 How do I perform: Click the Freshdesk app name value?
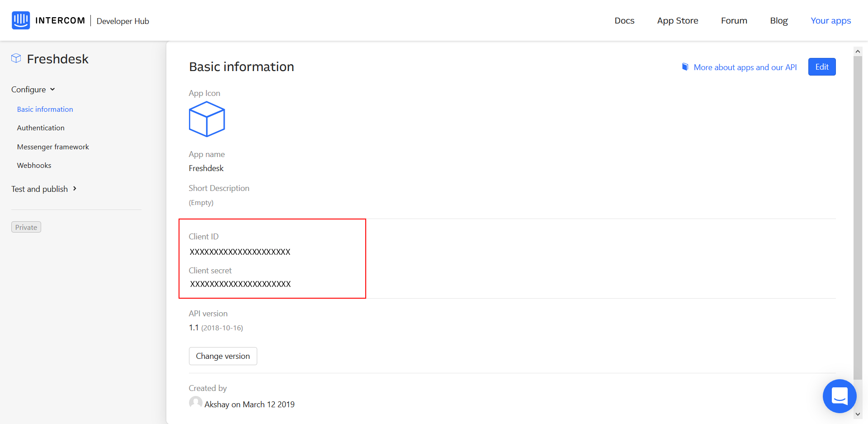[x=206, y=168]
